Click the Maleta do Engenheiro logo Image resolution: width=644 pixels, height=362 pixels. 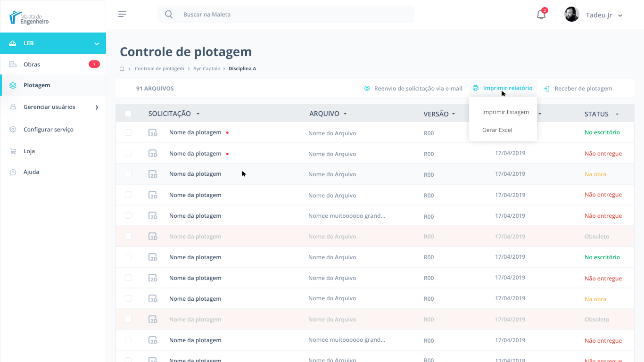29,18
